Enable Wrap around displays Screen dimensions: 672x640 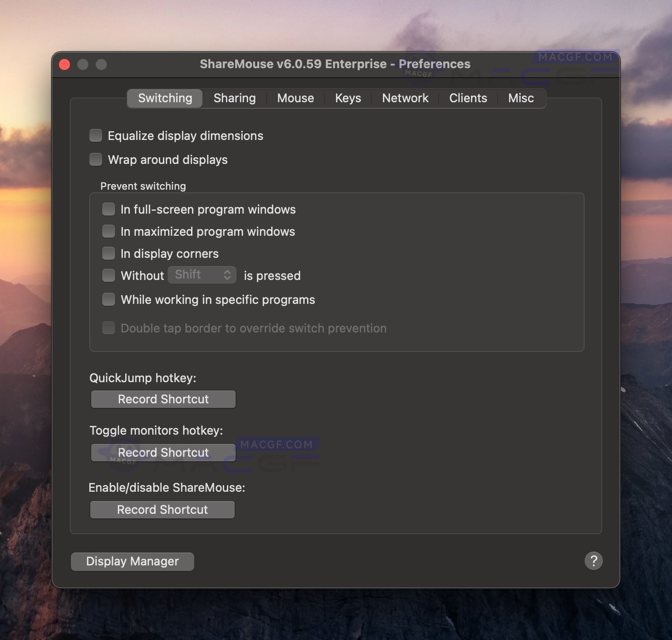click(x=95, y=159)
